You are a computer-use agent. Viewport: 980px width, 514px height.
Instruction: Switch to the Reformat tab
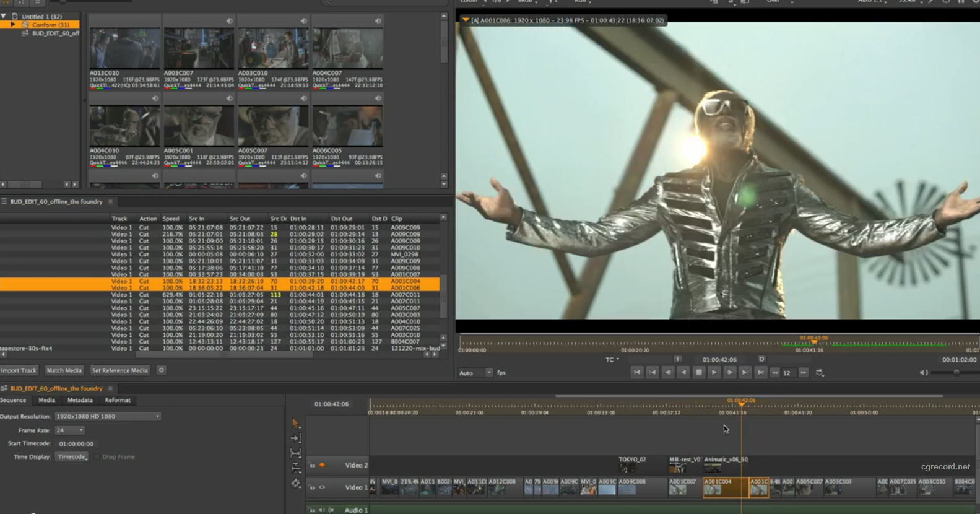[118, 400]
